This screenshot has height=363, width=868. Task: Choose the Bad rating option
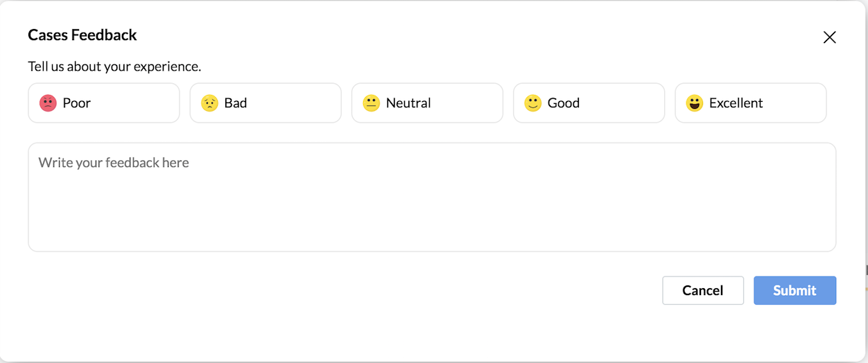[x=266, y=103]
